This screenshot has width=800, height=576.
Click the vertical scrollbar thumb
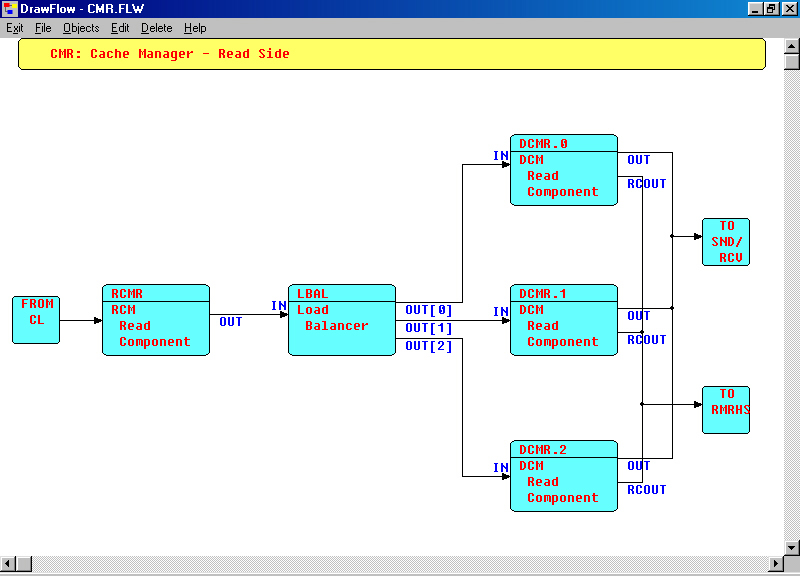791,62
